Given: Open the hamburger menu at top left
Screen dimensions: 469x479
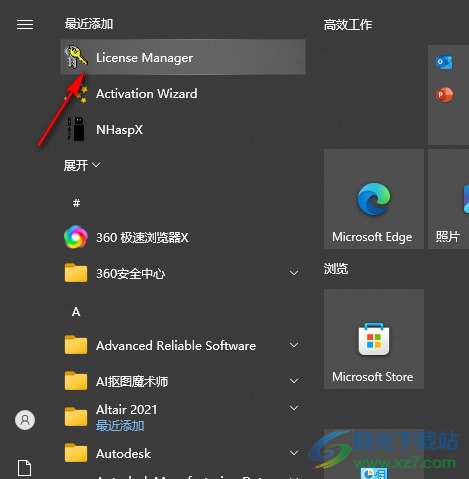Looking at the screenshot, I should pos(25,25).
